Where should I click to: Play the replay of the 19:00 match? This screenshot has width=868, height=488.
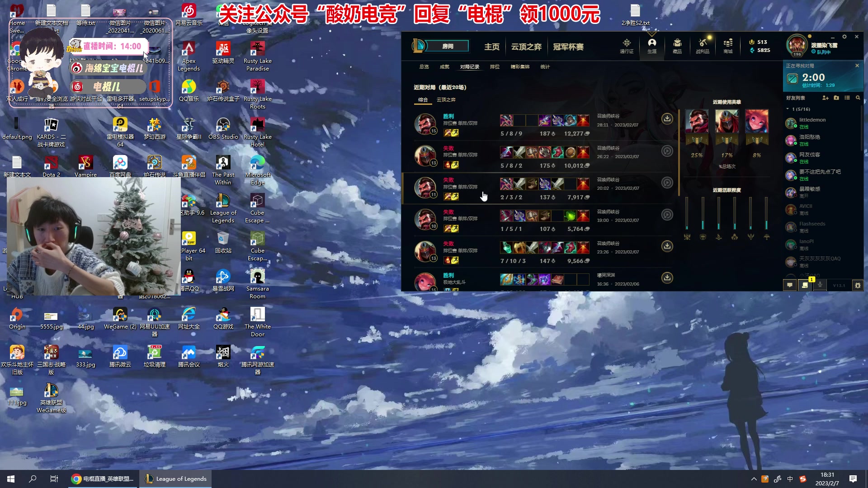pyautogui.click(x=667, y=215)
